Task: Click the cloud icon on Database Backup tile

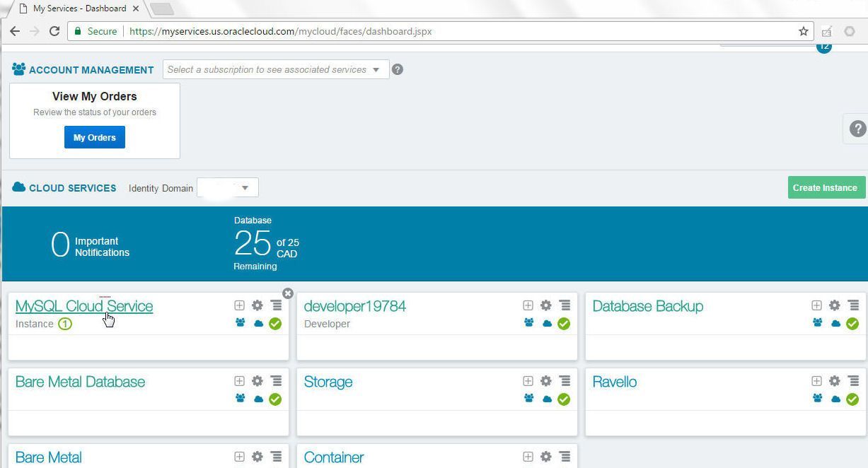Action: 835,324
